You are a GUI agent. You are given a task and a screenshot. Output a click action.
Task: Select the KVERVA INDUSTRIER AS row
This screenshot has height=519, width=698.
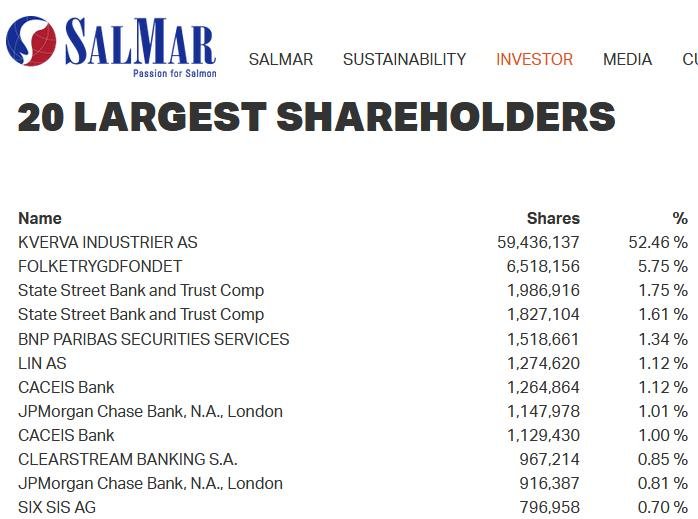pos(108,242)
